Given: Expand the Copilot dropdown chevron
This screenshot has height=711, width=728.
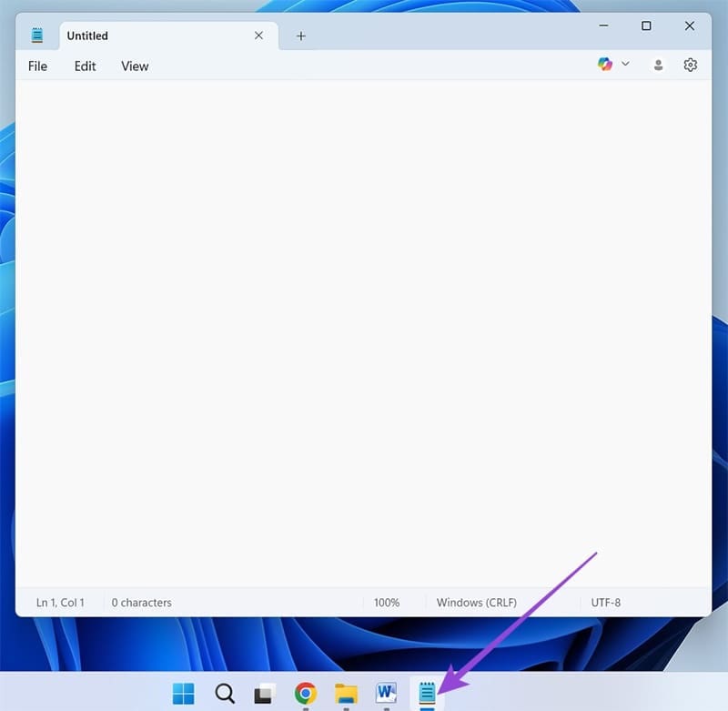Looking at the screenshot, I should [x=625, y=65].
